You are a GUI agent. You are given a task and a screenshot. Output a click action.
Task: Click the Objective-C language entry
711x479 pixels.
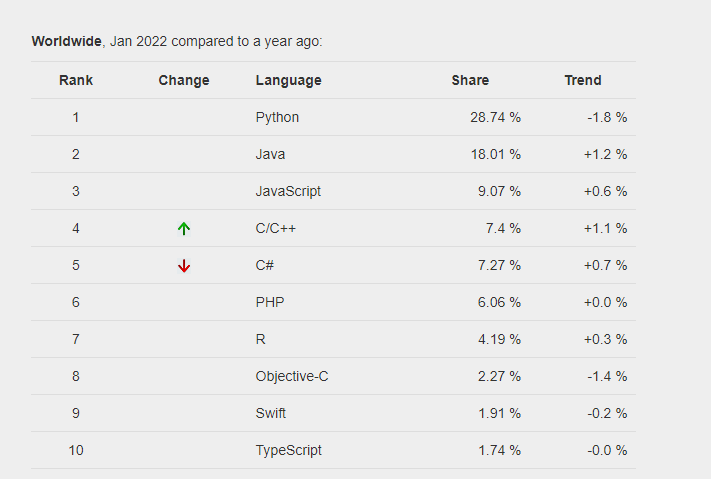291,376
